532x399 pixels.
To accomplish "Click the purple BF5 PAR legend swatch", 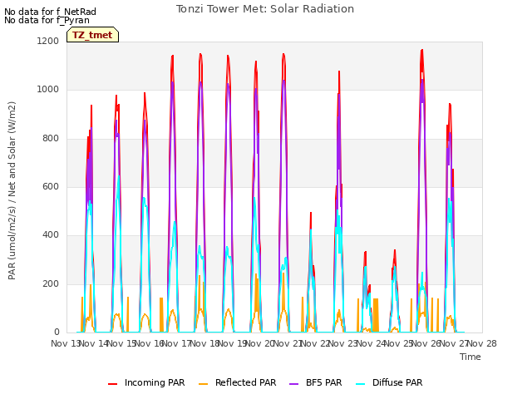I will pyautogui.click(x=293, y=384).
